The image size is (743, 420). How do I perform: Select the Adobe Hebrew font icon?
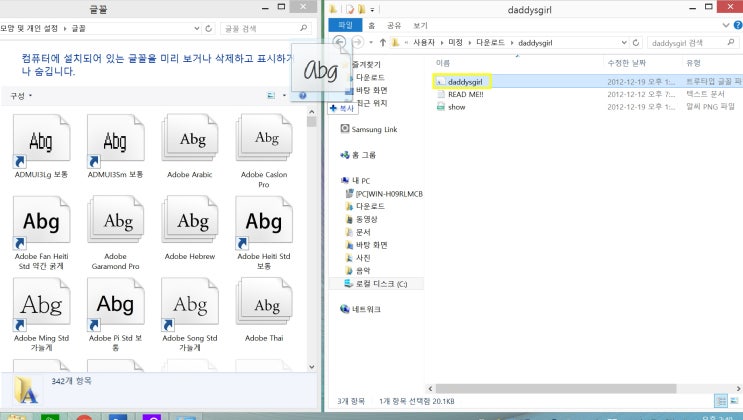pos(190,220)
